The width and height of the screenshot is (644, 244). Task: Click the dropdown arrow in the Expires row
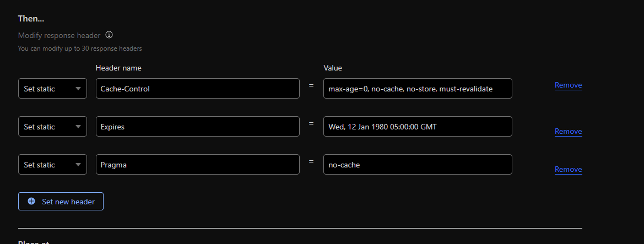[x=78, y=127]
